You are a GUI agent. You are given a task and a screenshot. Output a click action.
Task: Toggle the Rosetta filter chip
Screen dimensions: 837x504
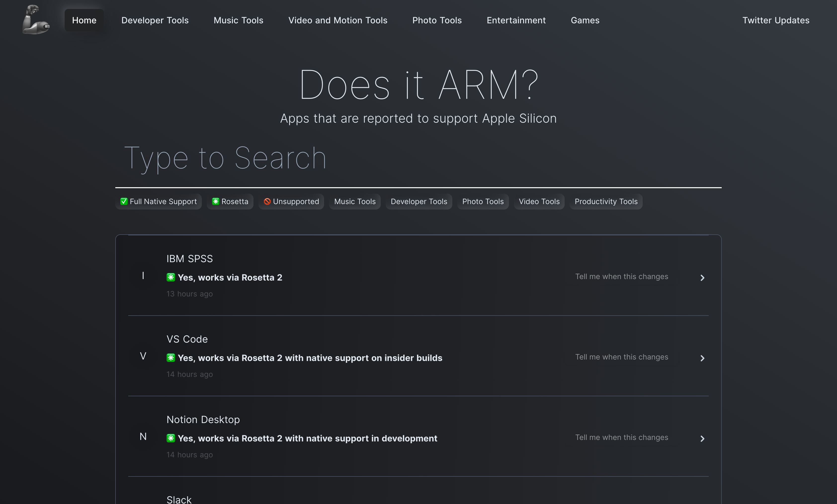pyautogui.click(x=230, y=202)
